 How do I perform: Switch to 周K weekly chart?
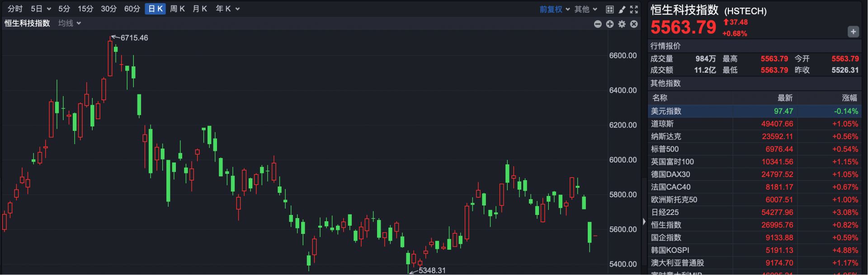pyautogui.click(x=177, y=9)
